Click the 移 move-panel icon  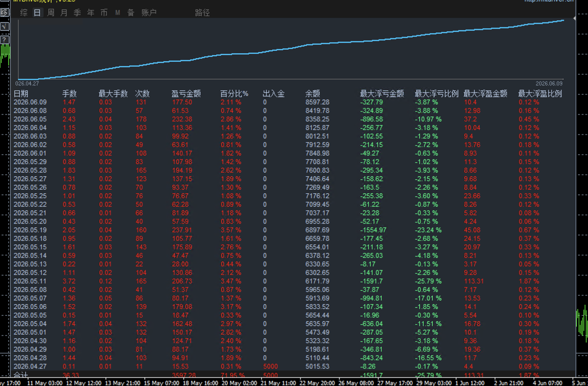5,12
